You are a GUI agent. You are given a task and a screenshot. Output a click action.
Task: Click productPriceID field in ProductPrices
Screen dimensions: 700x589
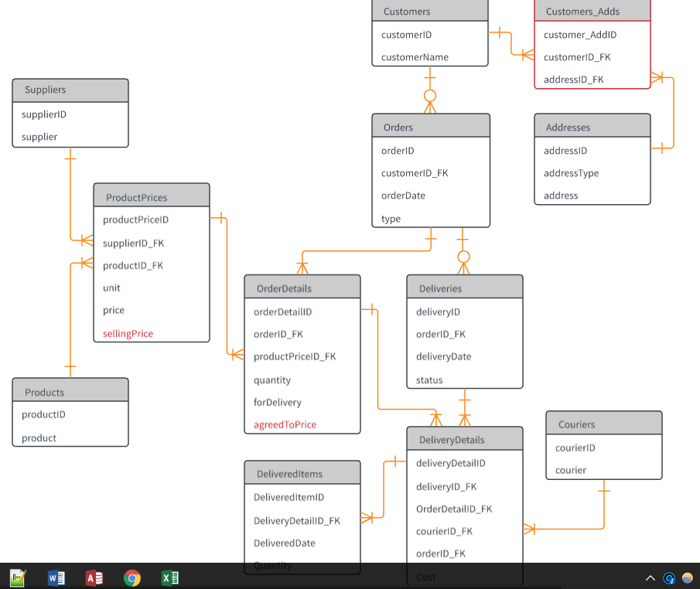pos(135,220)
